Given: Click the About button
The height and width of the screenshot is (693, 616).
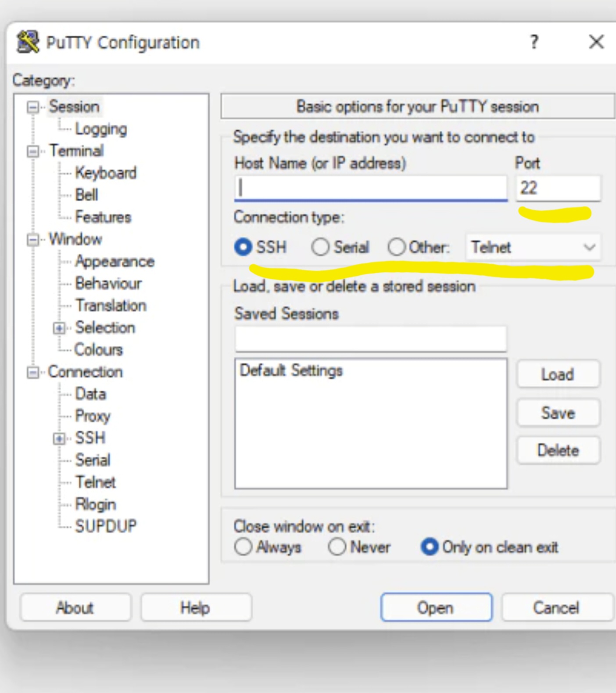Looking at the screenshot, I should [75, 608].
